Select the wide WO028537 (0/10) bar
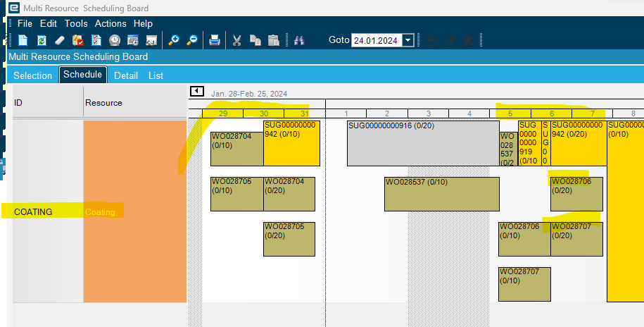This screenshot has width=644, height=327. [442, 194]
